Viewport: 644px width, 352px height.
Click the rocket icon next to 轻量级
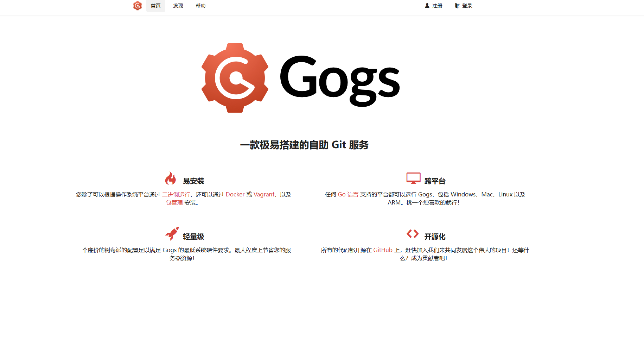tap(172, 234)
